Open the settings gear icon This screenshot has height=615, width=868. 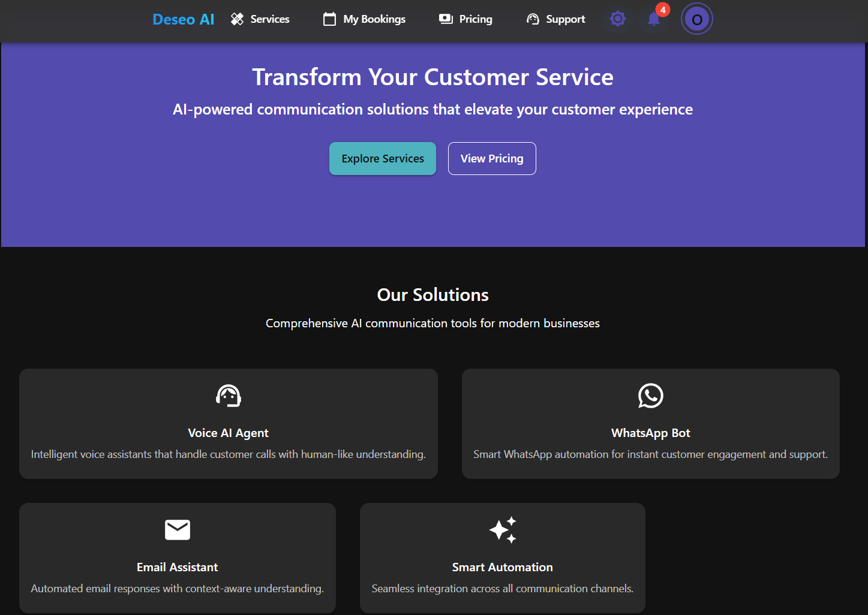[x=617, y=19]
